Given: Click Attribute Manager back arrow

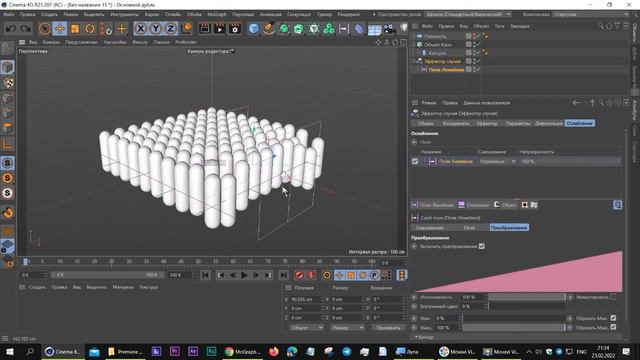Looking at the screenshot, I should 576,103.
